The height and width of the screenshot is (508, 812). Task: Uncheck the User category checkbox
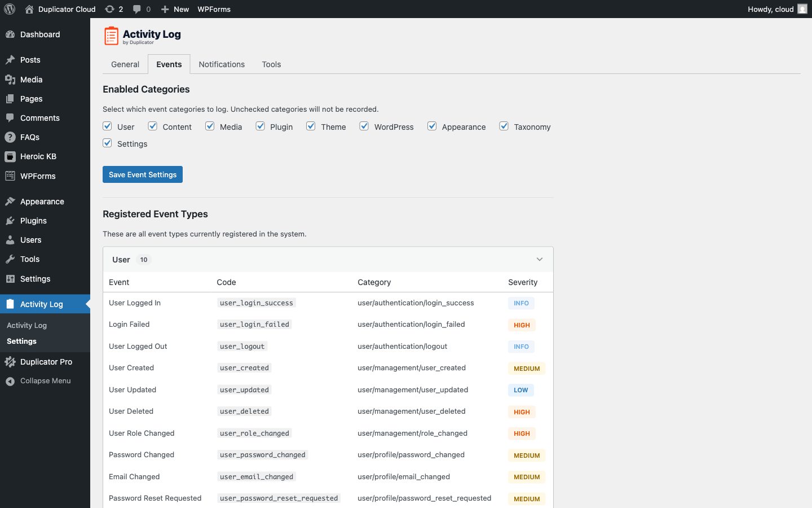(107, 126)
